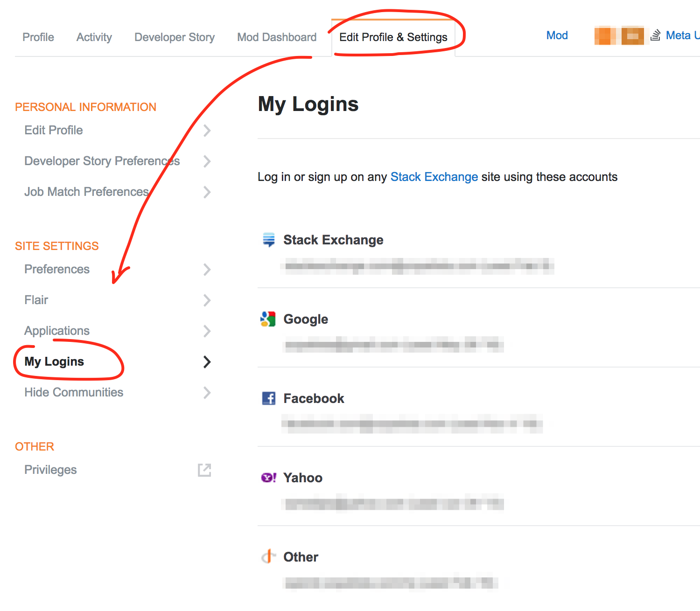Image resolution: width=700 pixels, height=611 pixels.
Task: Open Privileges under Other
Action: click(x=50, y=470)
